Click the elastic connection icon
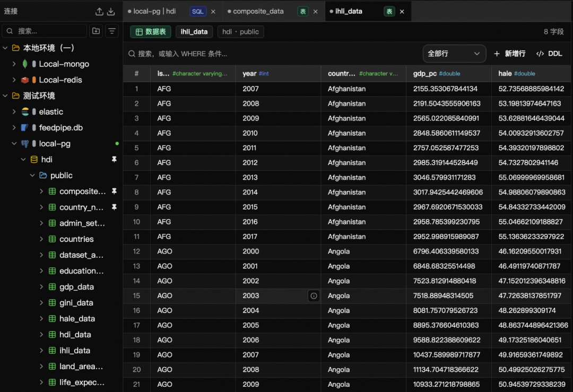 pos(25,112)
